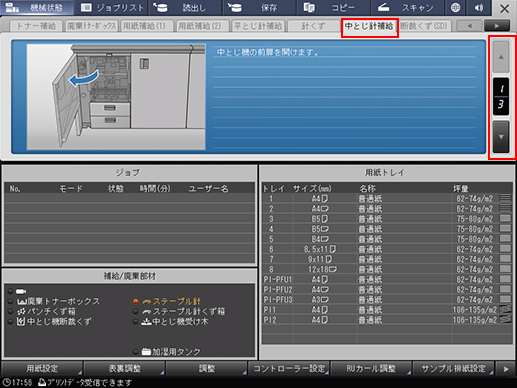Select tray 8 12x18 row
517x388 pixels.
tap(387, 269)
